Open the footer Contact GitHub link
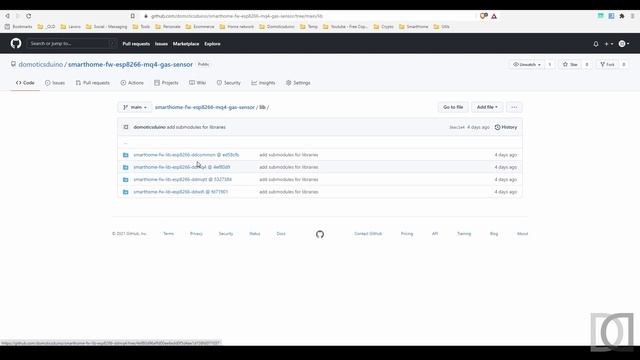Viewport: 640px width, 360px height. click(x=368, y=234)
